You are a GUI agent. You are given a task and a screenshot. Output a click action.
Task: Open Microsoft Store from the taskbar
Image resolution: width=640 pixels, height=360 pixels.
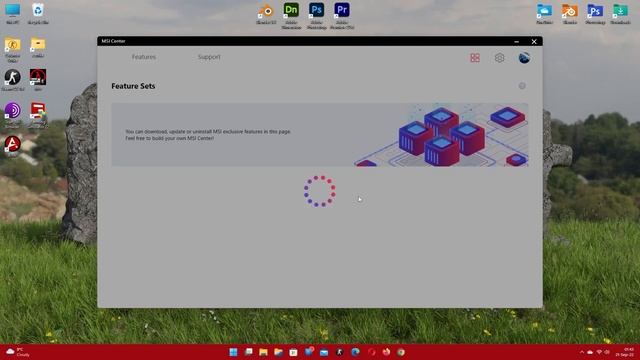tap(293, 352)
